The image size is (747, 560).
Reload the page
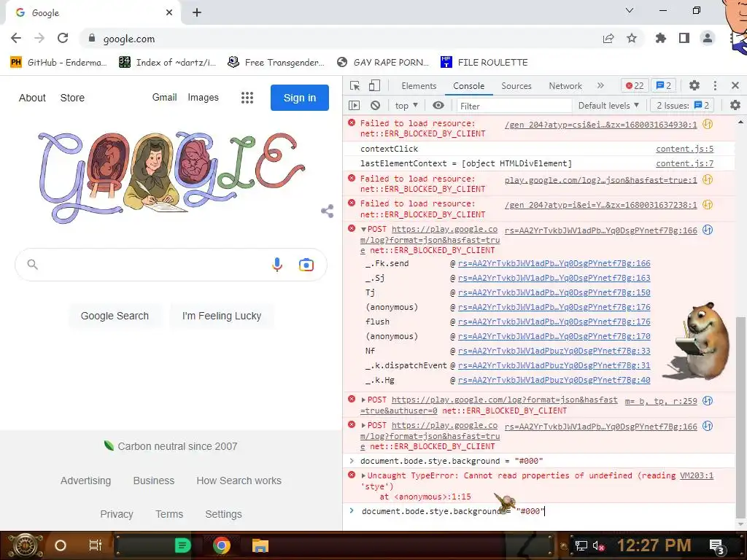click(x=63, y=39)
